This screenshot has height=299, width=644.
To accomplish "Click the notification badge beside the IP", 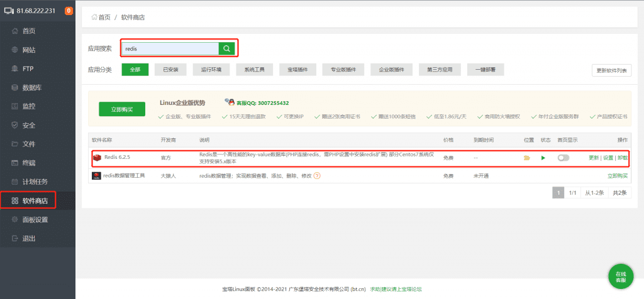I will tap(69, 11).
